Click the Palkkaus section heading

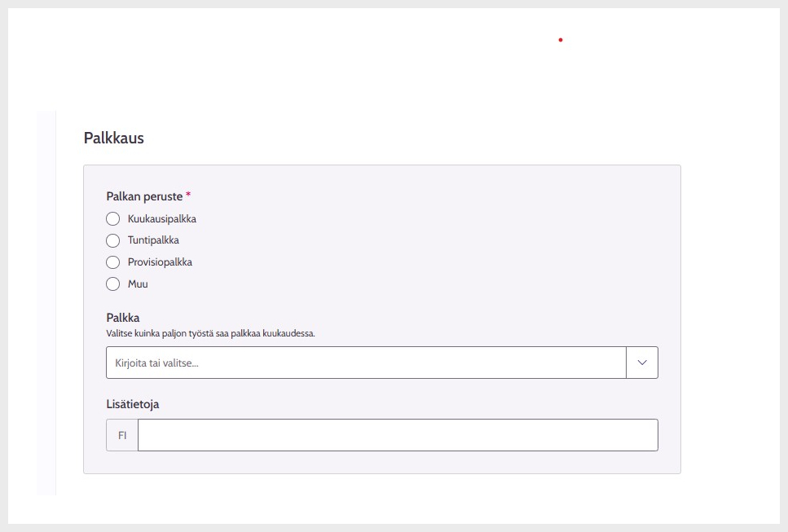[114, 138]
